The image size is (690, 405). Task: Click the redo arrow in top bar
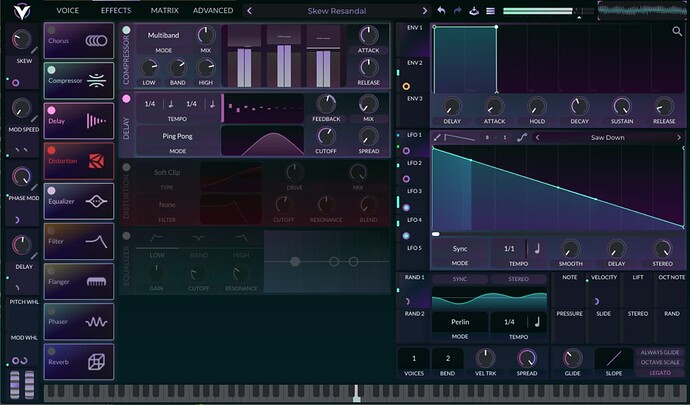pos(457,11)
